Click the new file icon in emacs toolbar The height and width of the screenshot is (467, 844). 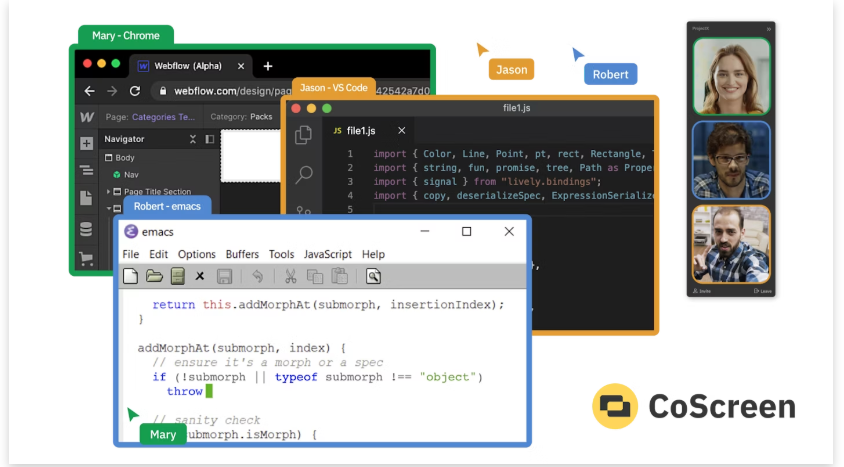pyautogui.click(x=131, y=276)
